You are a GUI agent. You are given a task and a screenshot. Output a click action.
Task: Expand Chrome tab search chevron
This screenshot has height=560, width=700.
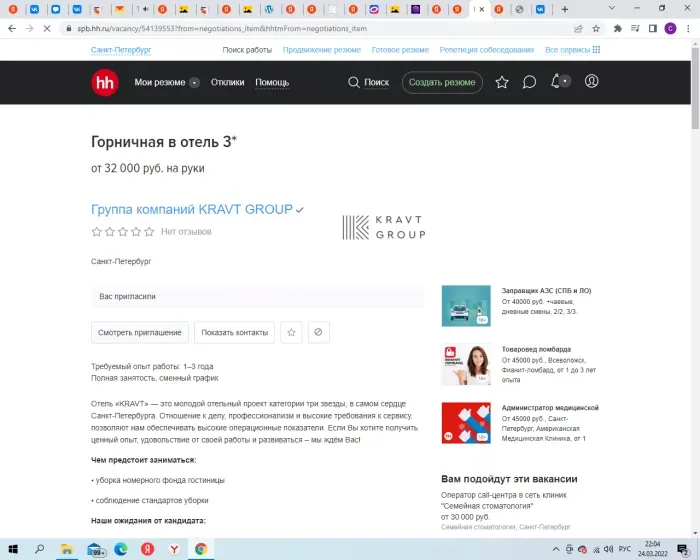click(x=612, y=8)
